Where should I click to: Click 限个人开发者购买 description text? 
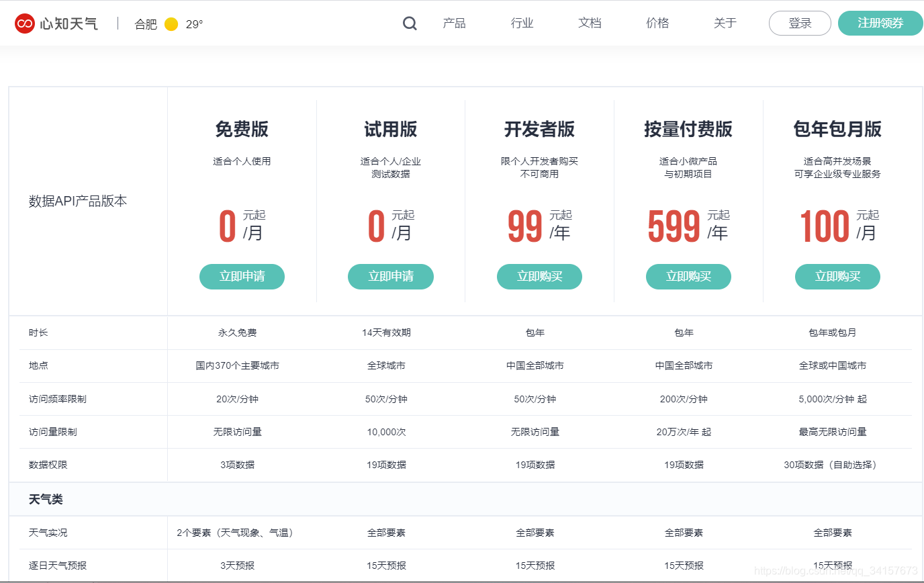tap(539, 161)
